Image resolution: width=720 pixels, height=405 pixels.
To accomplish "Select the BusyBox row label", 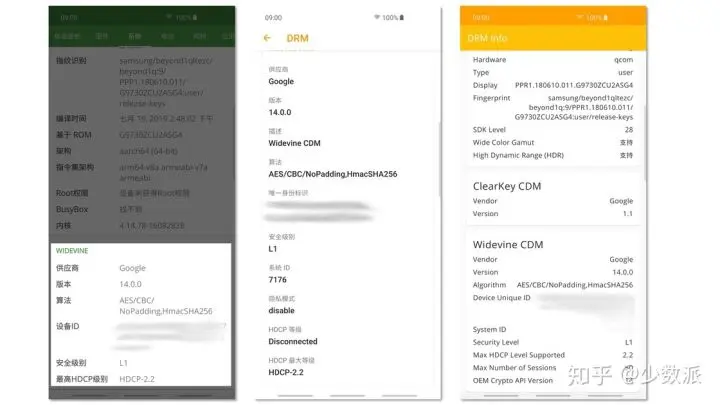I will (72, 209).
